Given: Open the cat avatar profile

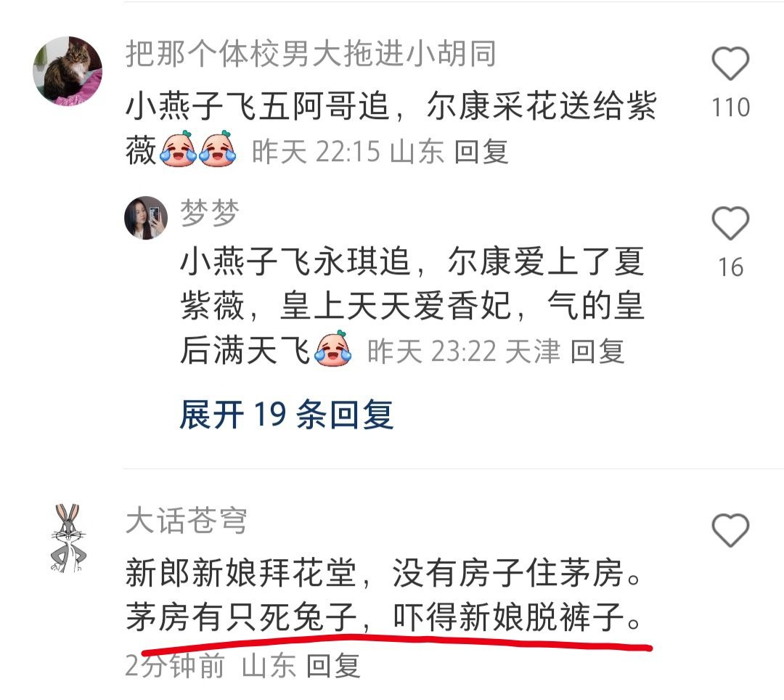Looking at the screenshot, I should [68, 70].
